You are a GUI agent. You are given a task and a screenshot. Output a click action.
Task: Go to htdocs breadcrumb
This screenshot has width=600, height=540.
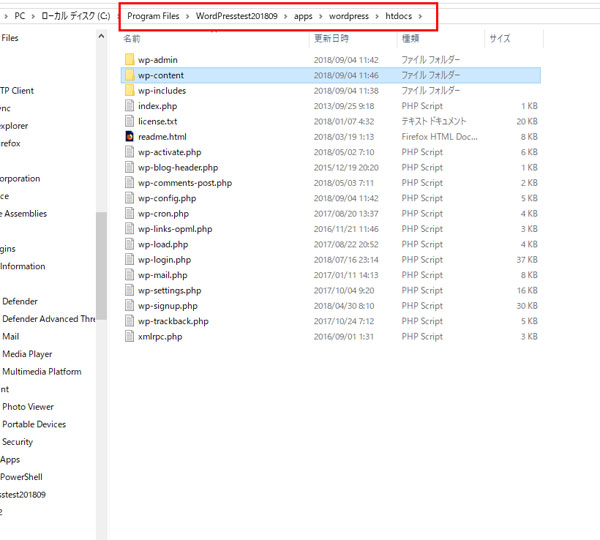pyautogui.click(x=398, y=16)
